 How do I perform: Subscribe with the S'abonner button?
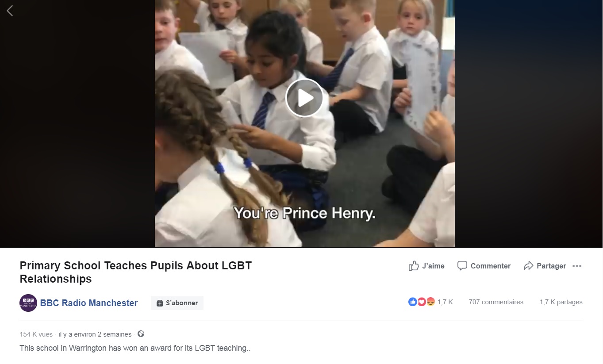177,303
